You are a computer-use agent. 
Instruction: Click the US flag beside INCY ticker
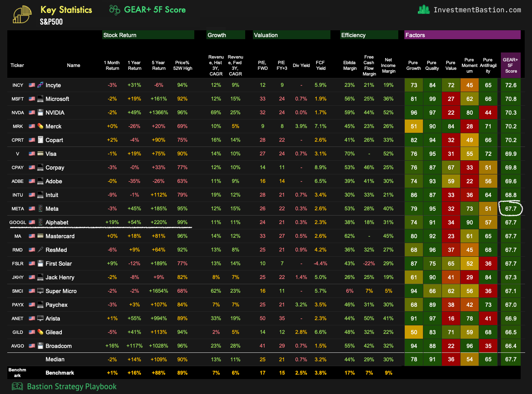point(32,85)
